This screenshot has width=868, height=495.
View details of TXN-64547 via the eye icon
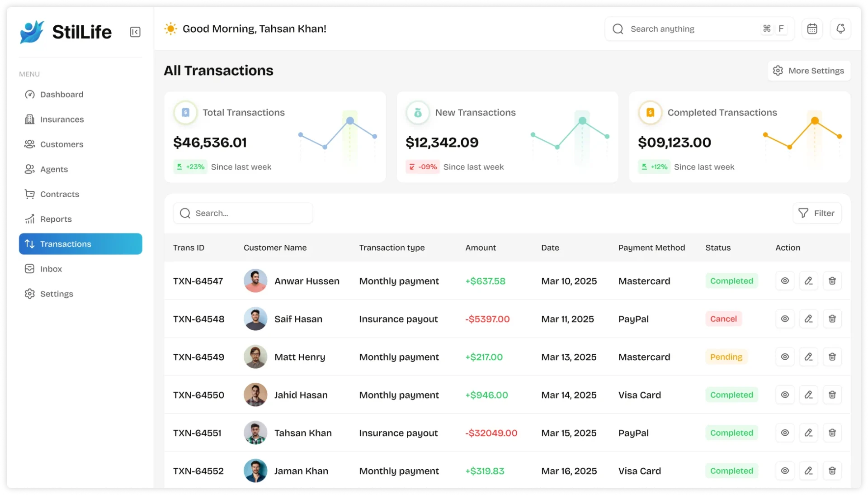pyautogui.click(x=785, y=281)
